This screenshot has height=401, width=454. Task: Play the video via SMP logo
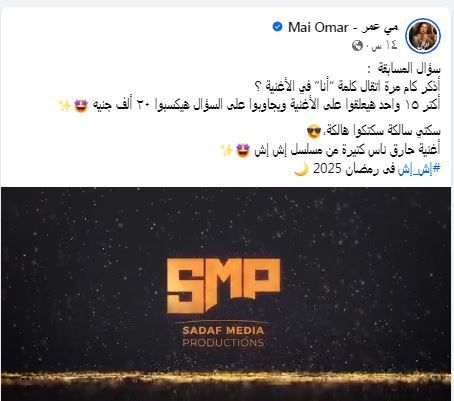pos(223,286)
